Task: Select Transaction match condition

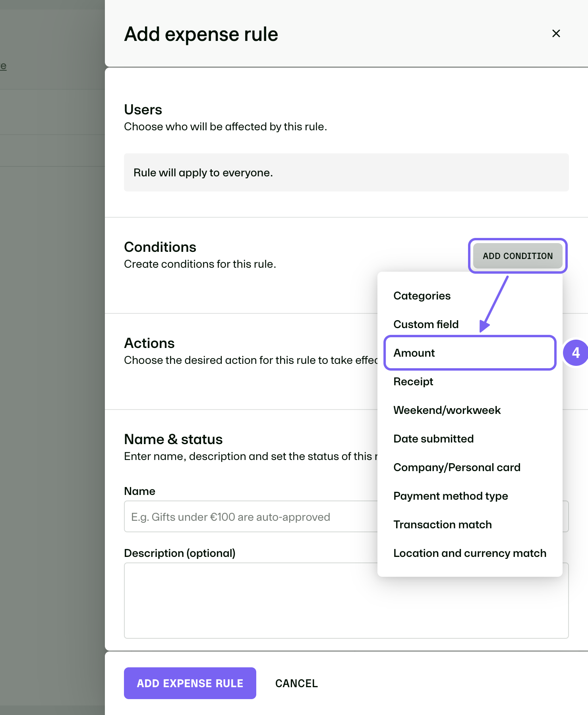Action: coord(470,524)
